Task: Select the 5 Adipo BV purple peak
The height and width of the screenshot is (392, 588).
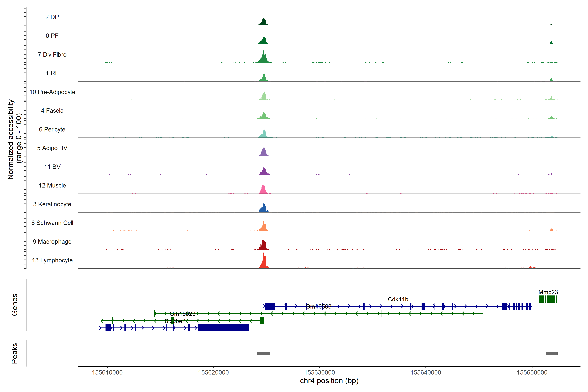Action: click(x=264, y=153)
